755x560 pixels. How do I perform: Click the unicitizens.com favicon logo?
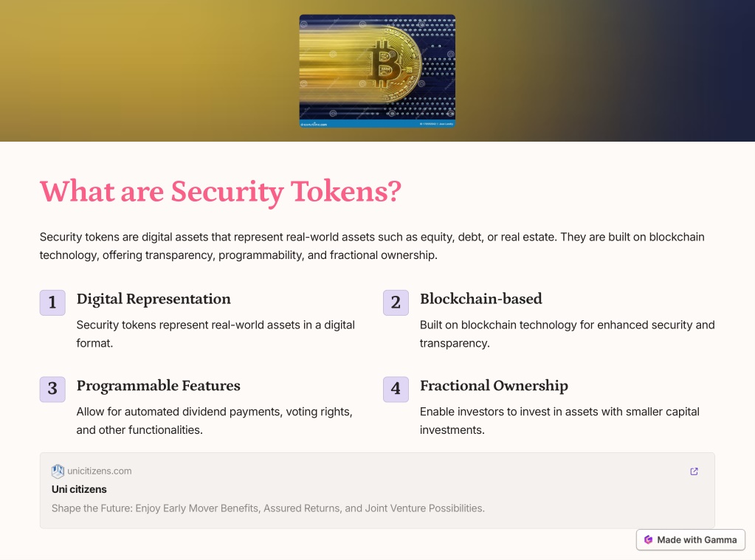tap(58, 471)
